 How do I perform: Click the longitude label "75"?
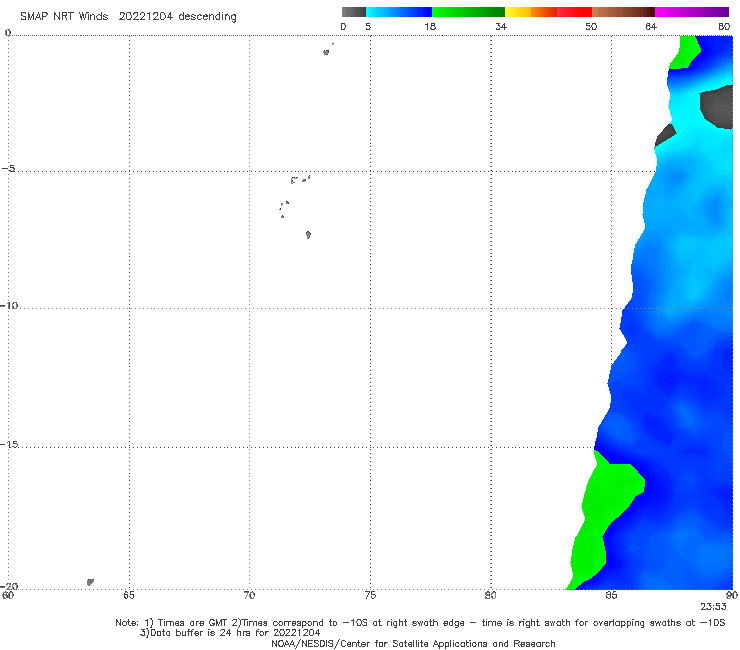click(x=370, y=595)
